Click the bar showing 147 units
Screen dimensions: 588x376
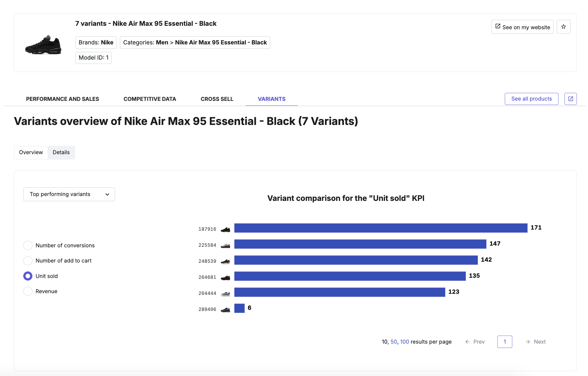pyautogui.click(x=360, y=244)
